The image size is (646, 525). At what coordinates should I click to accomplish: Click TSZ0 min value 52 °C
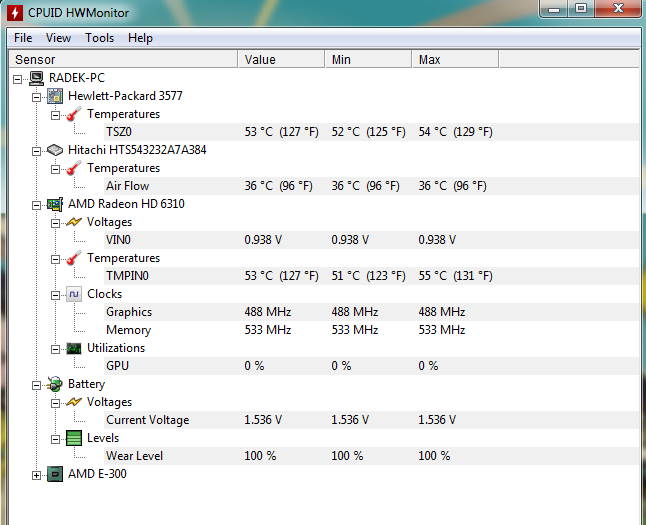(368, 132)
